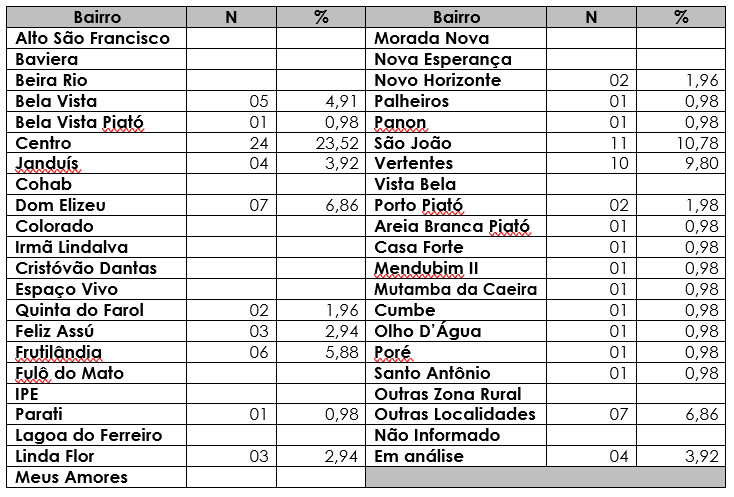Select the Frutilândia bairro cell

click(x=96, y=352)
